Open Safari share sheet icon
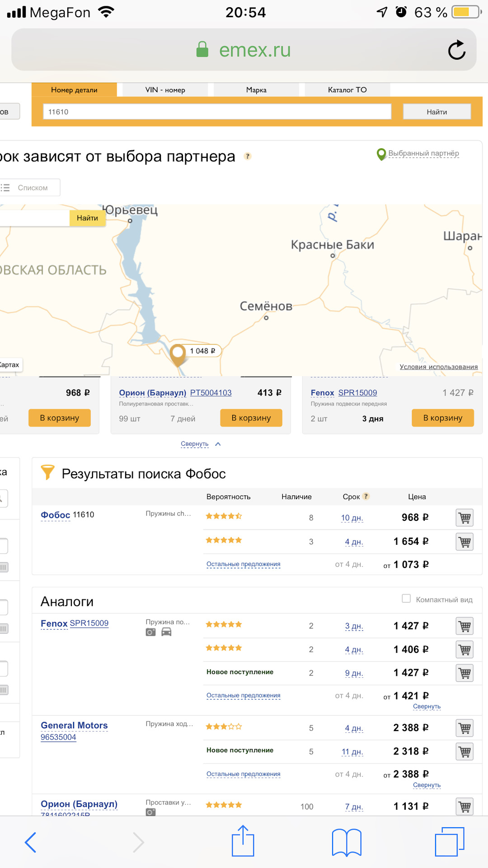This screenshot has width=488, height=868. click(x=243, y=842)
